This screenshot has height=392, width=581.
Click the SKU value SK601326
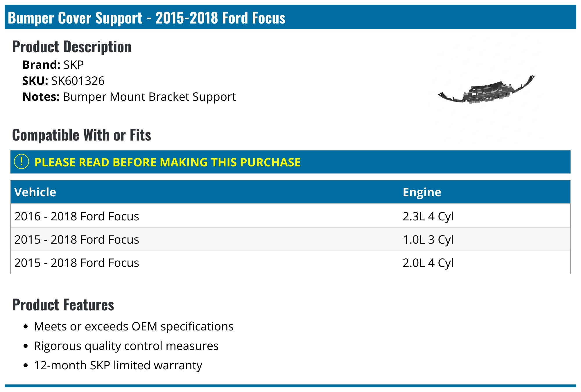(78, 81)
